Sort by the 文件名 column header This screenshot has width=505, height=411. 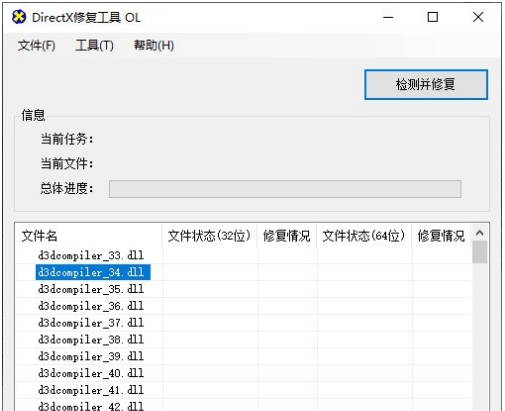[89, 236]
